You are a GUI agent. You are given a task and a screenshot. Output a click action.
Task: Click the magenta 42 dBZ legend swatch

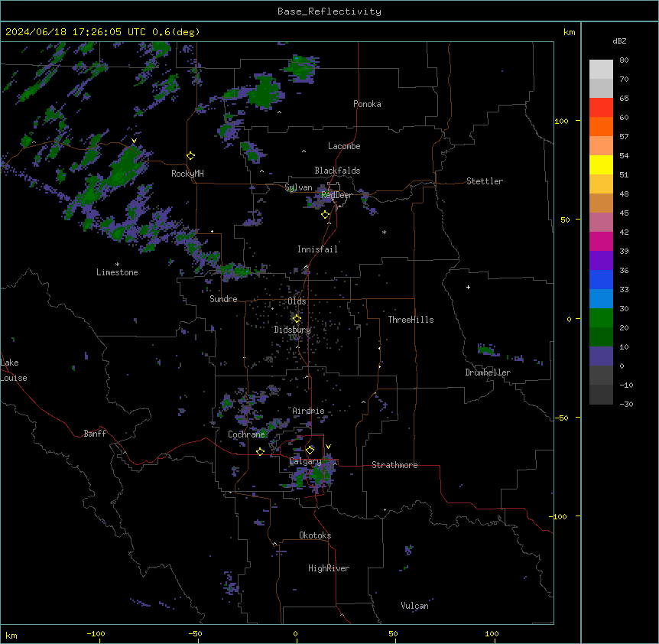tap(601, 241)
